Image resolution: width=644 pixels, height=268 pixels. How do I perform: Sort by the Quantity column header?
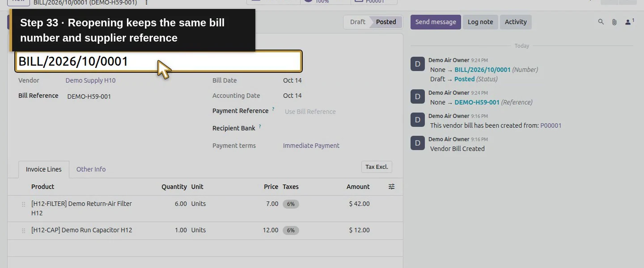[x=174, y=187]
